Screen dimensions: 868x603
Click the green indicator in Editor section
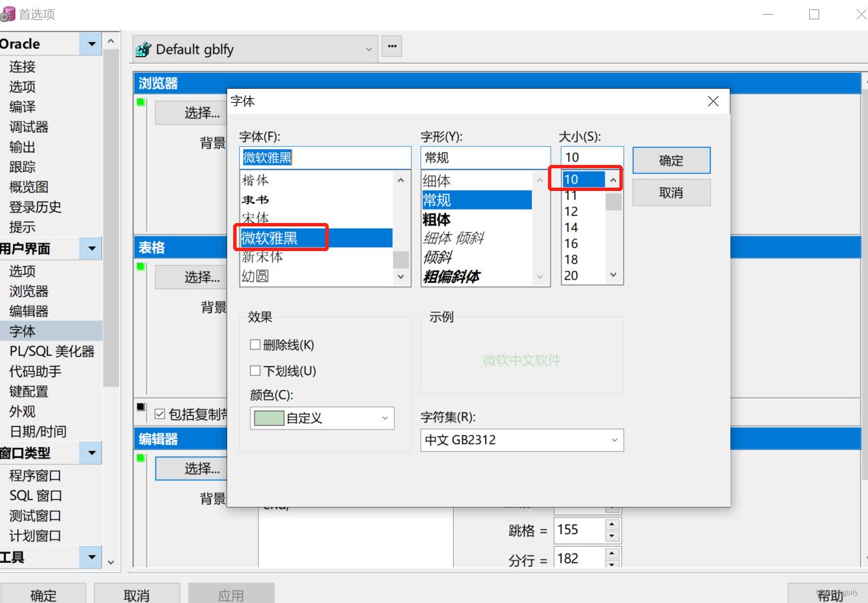[x=140, y=458]
